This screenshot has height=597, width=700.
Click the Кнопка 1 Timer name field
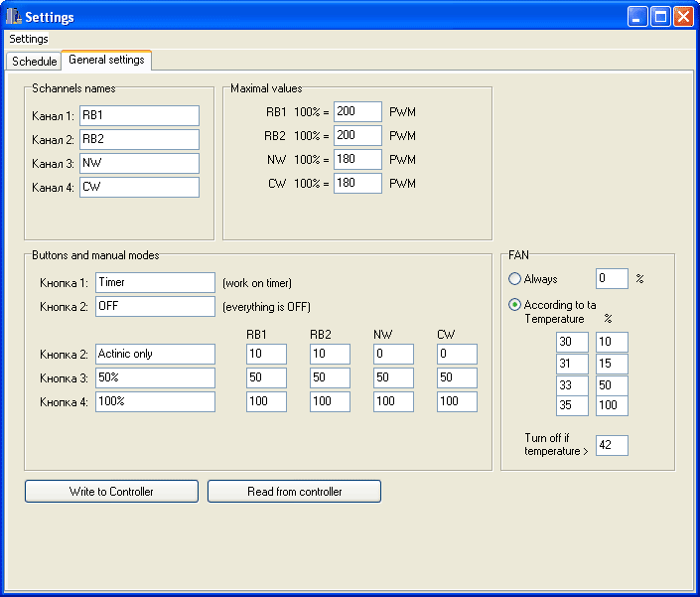coord(155,282)
